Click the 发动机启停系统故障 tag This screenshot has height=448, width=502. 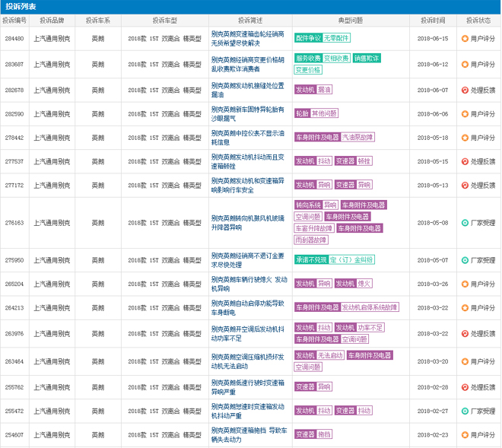coord(370,307)
